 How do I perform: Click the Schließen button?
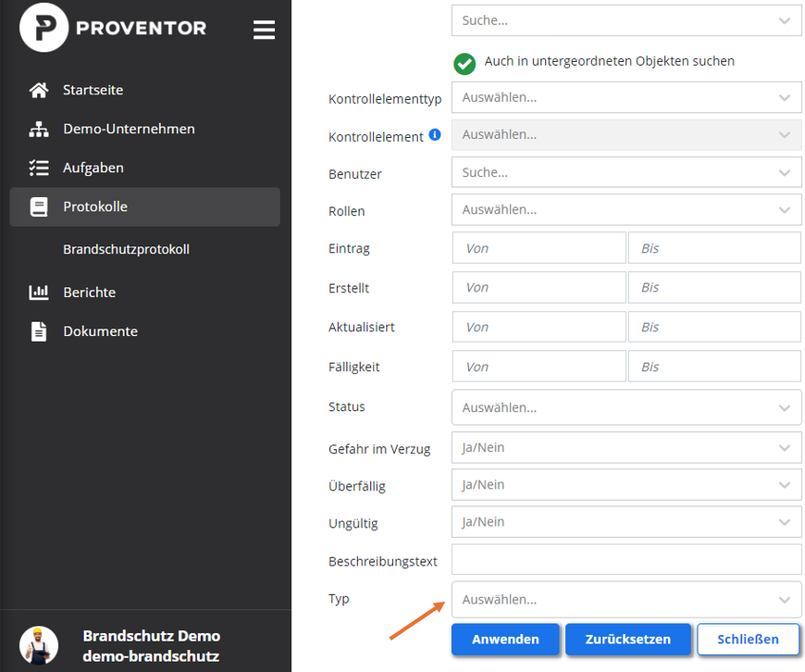(748, 640)
